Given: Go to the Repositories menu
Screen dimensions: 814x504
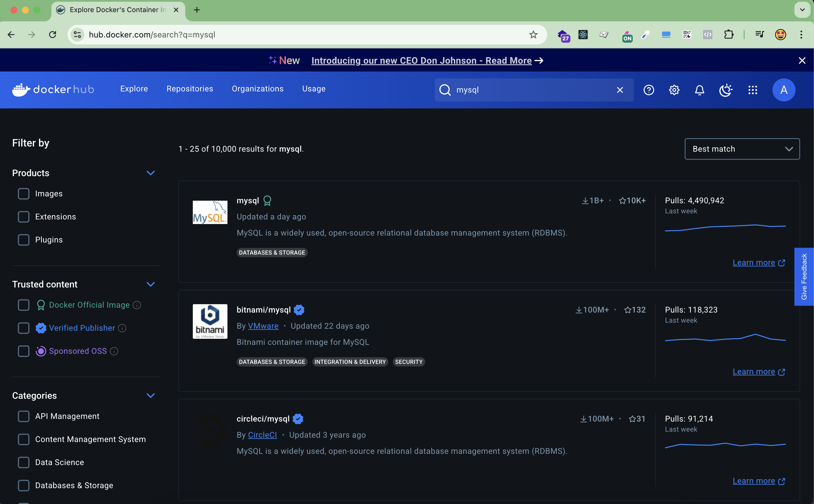Looking at the screenshot, I should click(x=189, y=89).
